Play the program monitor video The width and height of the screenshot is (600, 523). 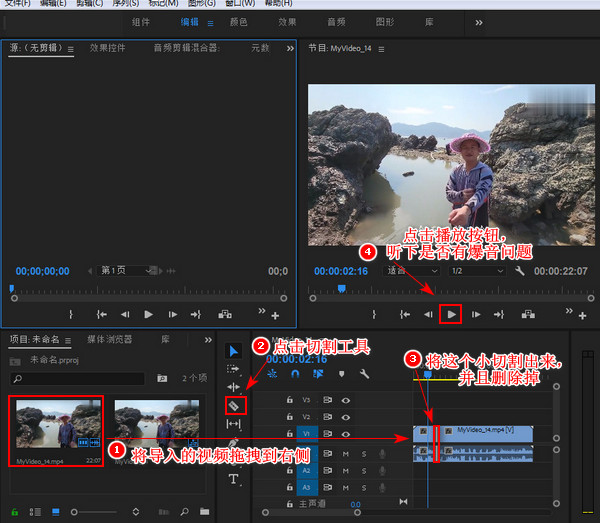coord(451,314)
